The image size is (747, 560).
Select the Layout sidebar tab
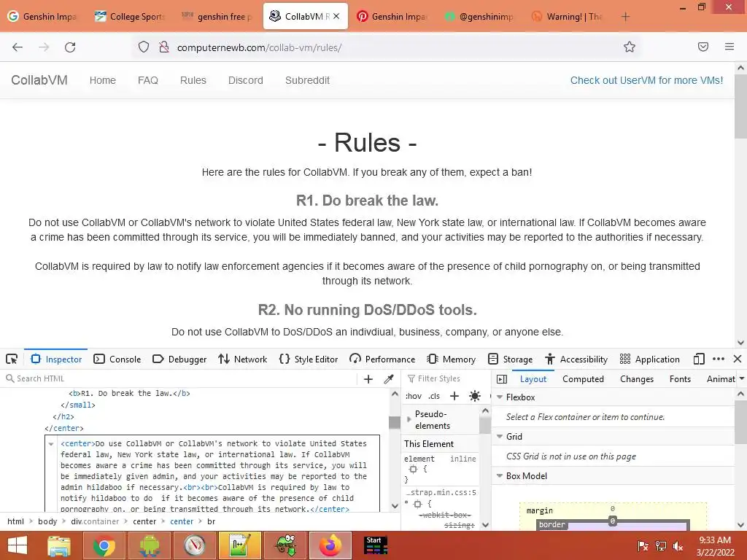tap(533, 379)
